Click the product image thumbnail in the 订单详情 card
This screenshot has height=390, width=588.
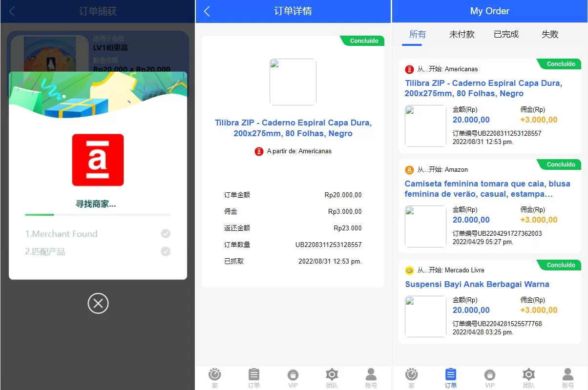click(x=293, y=82)
